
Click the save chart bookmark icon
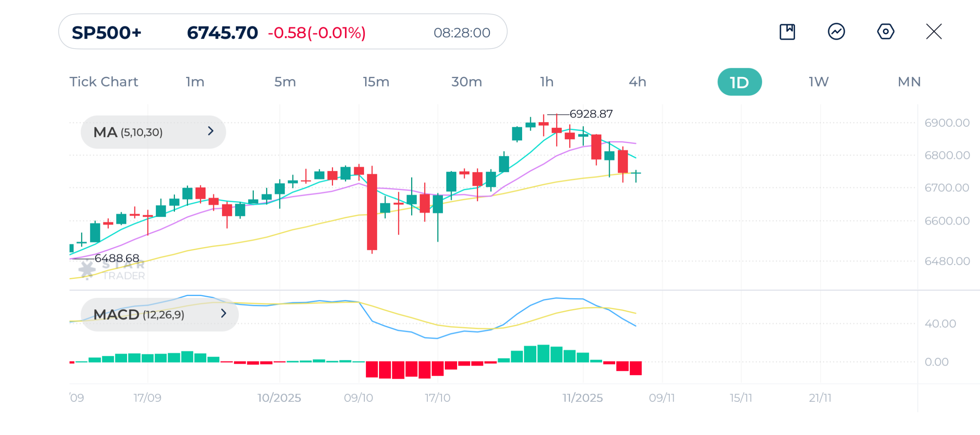[787, 32]
